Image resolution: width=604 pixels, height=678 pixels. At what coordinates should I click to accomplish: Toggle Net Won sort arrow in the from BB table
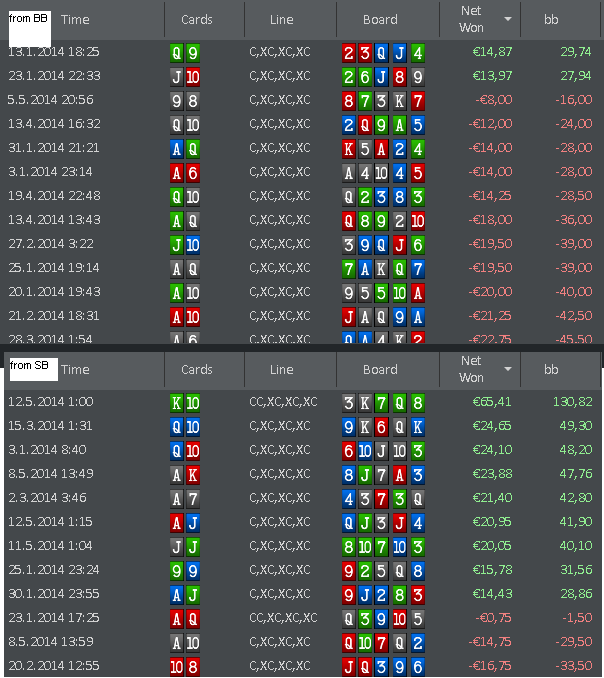point(507,19)
